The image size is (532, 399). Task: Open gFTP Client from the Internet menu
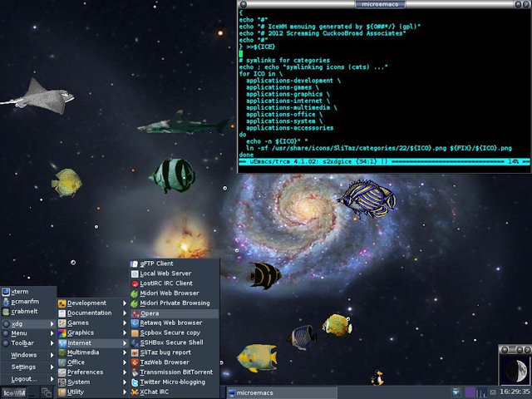pos(175,264)
